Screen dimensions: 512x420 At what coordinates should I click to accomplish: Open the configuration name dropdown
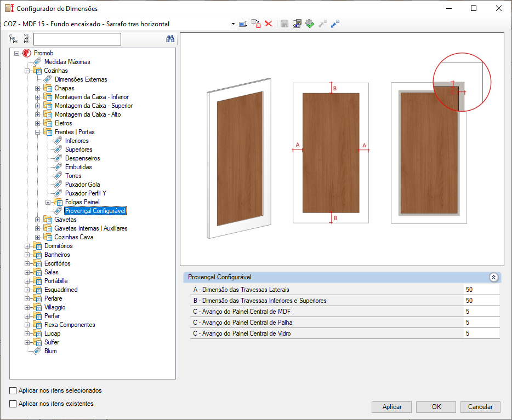(233, 24)
